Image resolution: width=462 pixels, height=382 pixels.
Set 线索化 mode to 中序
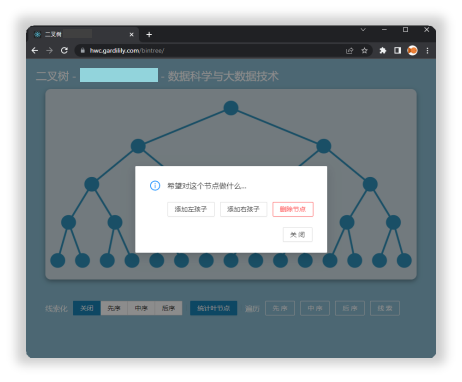click(141, 308)
